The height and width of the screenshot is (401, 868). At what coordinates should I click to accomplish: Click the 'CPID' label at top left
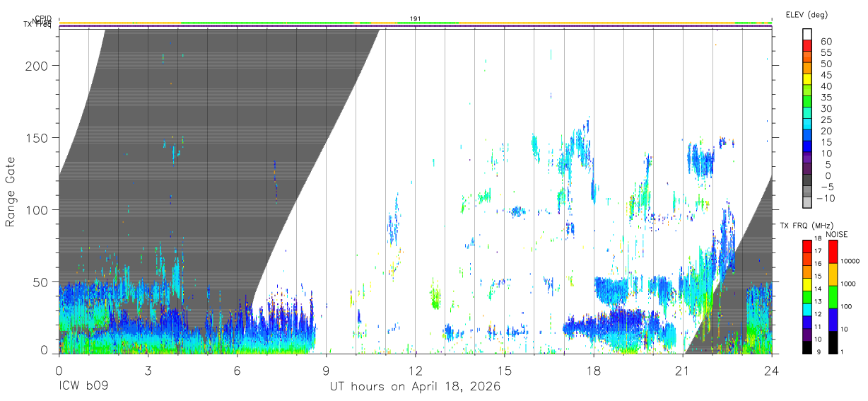tap(43, 18)
